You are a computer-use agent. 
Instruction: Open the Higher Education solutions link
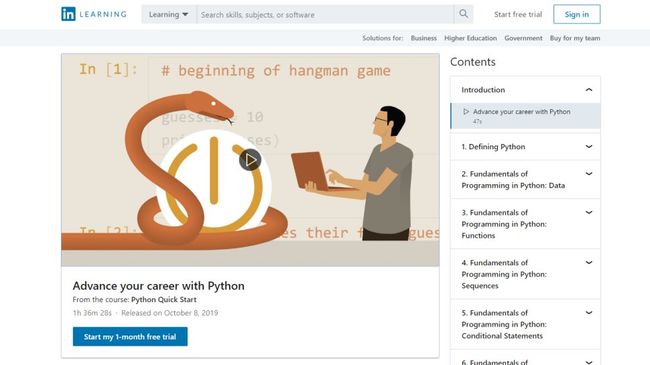[471, 38]
